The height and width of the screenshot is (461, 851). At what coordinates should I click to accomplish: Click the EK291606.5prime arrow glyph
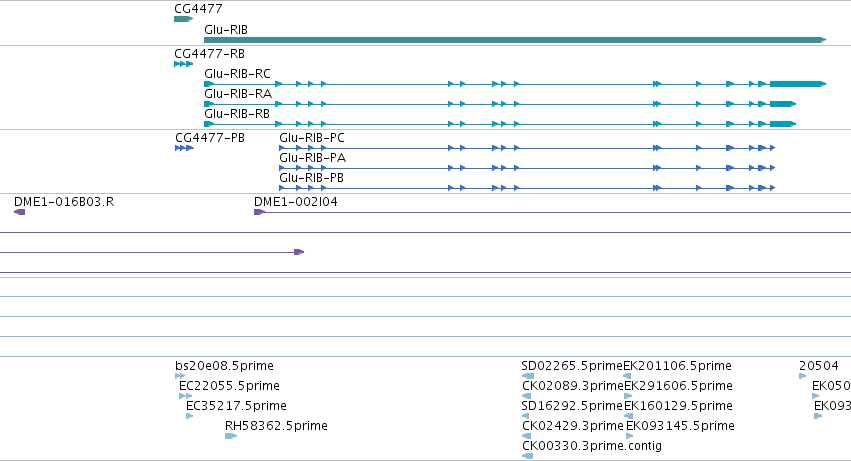628,396
